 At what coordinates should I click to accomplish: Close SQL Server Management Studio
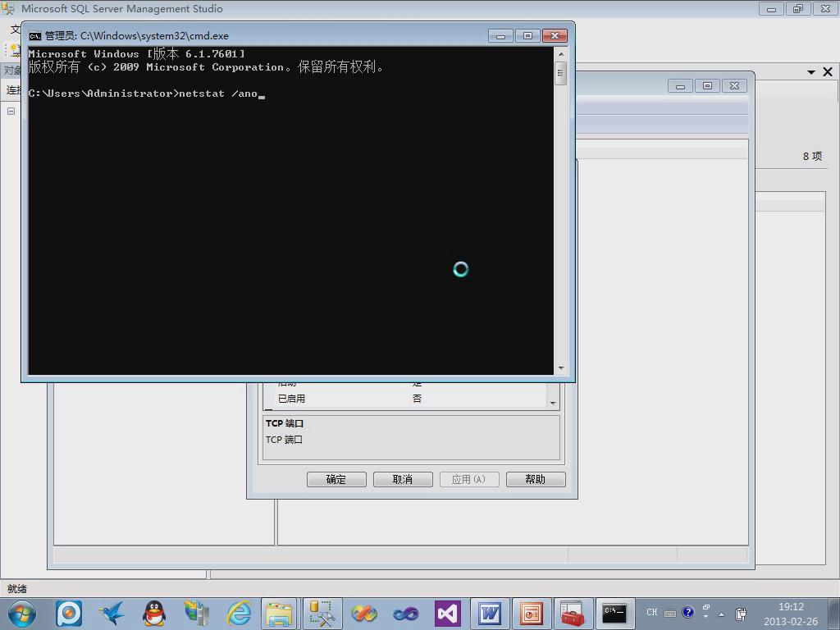coord(825,8)
